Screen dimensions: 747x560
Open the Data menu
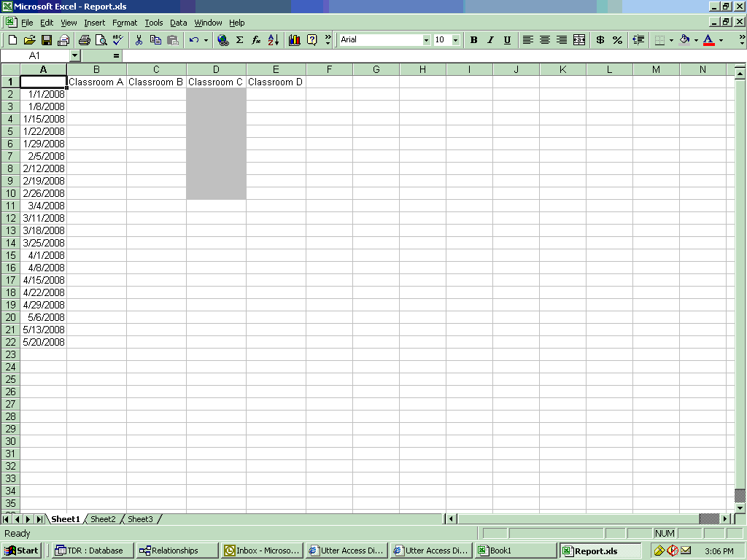point(178,23)
